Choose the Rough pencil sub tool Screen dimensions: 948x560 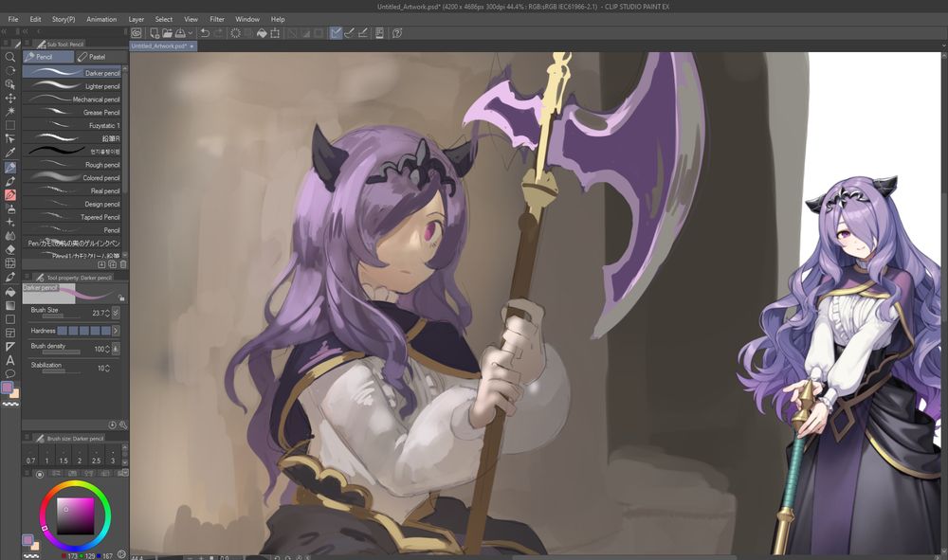tap(72, 165)
